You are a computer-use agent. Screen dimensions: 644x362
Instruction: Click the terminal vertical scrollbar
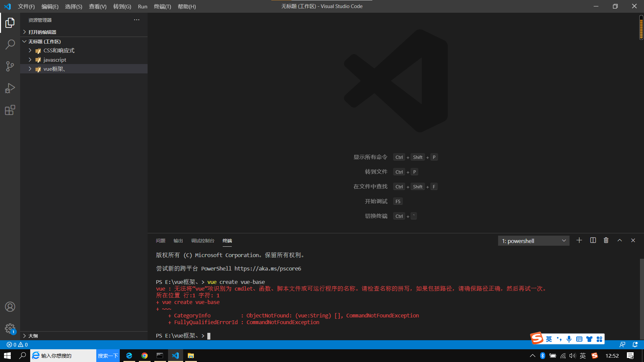click(x=642, y=298)
